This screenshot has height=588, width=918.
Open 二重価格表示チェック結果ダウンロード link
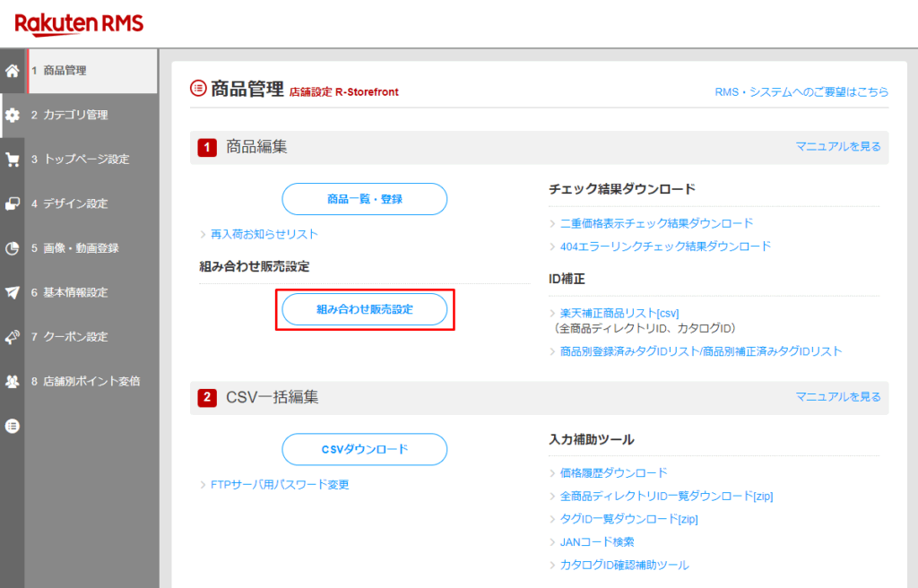[x=656, y=223]
